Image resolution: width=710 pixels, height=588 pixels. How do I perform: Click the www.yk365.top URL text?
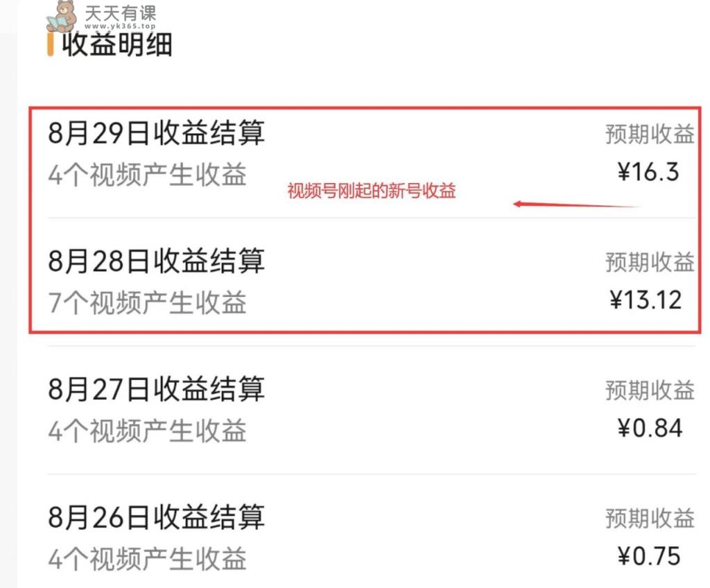click(121, 26)
